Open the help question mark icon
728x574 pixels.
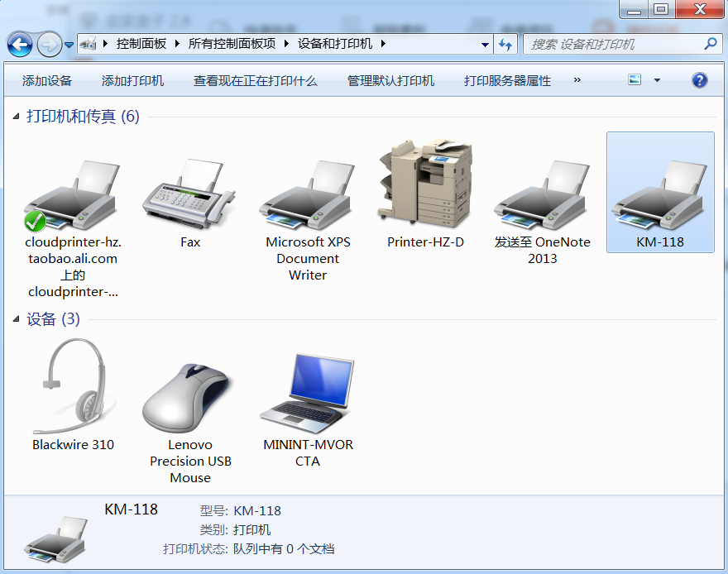click(700, 80)
